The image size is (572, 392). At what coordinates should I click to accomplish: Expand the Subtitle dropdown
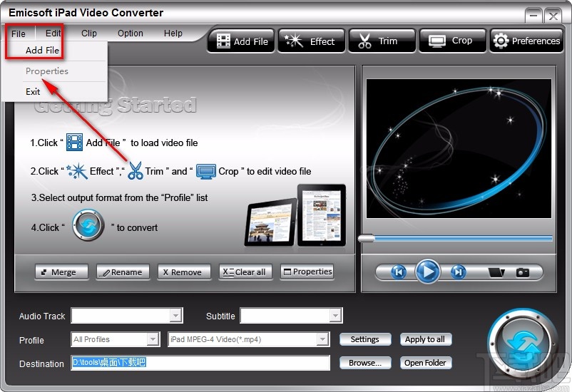point(335,316)
